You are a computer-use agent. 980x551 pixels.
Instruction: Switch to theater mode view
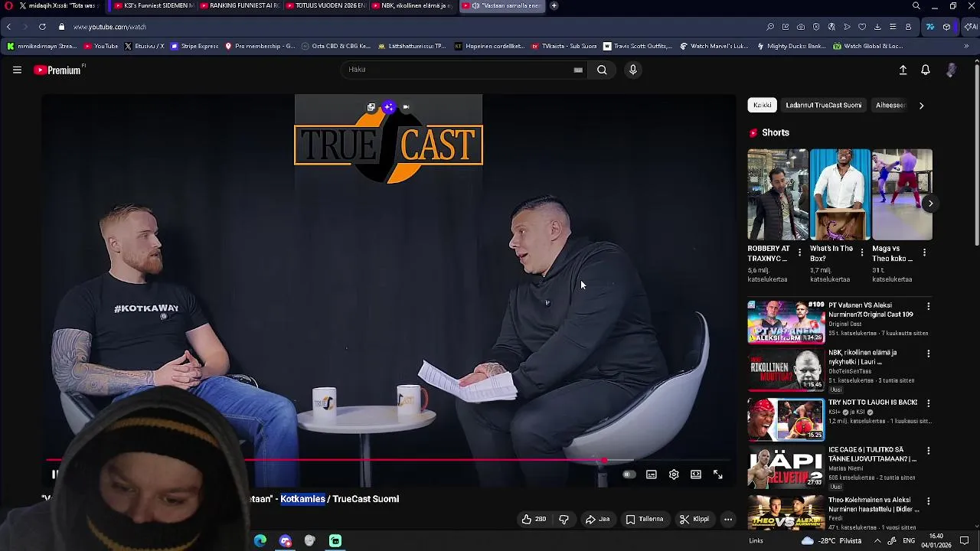(x=696, y=474)
